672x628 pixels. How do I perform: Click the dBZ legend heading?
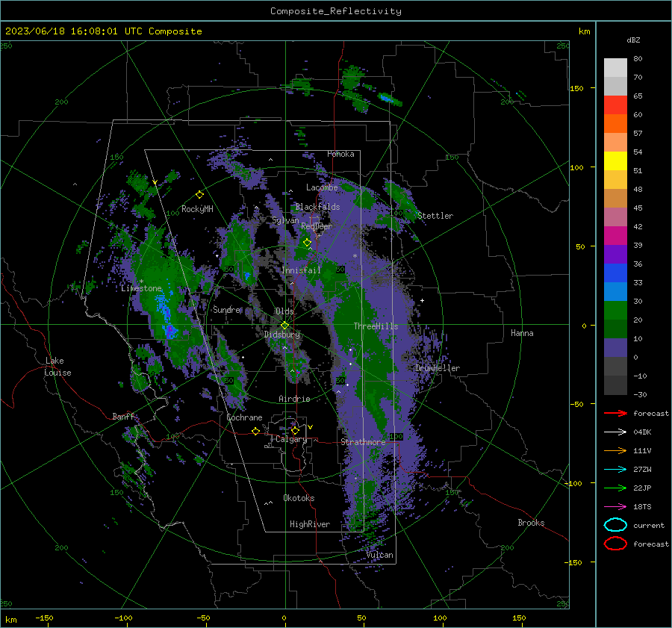(x=633, y=40)
